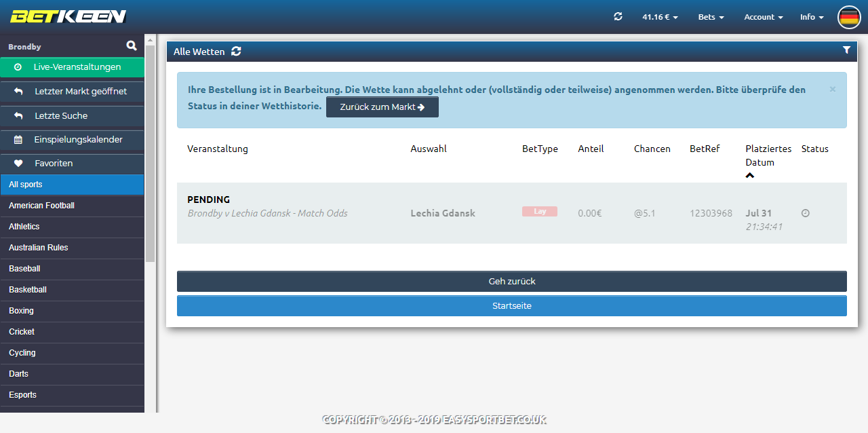The width and height of the screenshot is (868, 433).
Task: Click the Lay bet type badge
Action: point(540,212)
